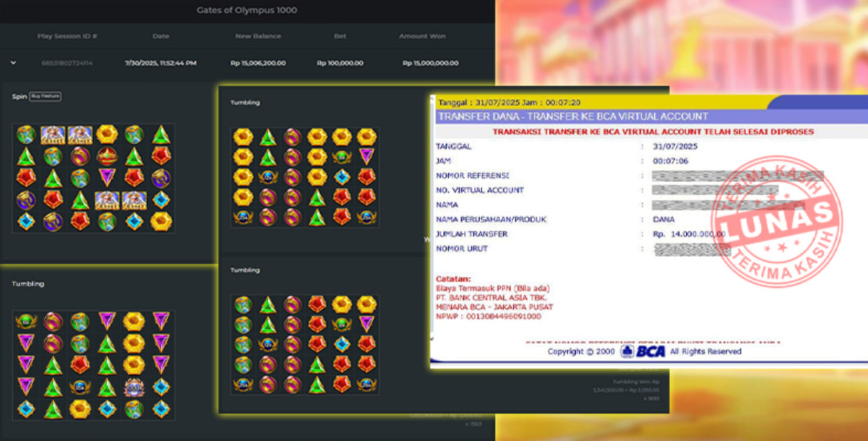Click the 'NOMOR REFERENSI' field label
The image size is (868, 441).
(x=473, y=175)
